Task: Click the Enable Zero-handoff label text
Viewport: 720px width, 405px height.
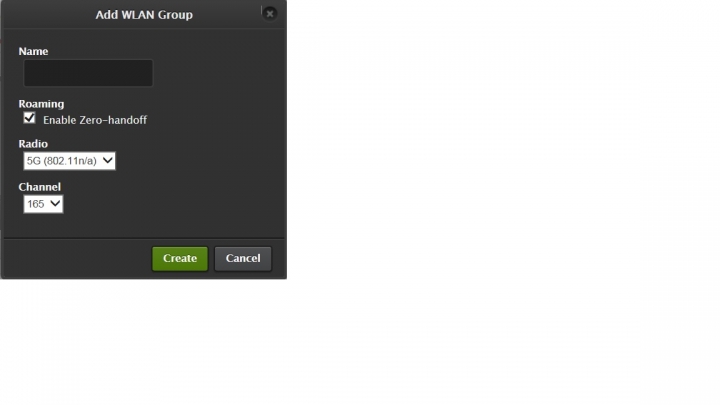Action: (95, 120)
